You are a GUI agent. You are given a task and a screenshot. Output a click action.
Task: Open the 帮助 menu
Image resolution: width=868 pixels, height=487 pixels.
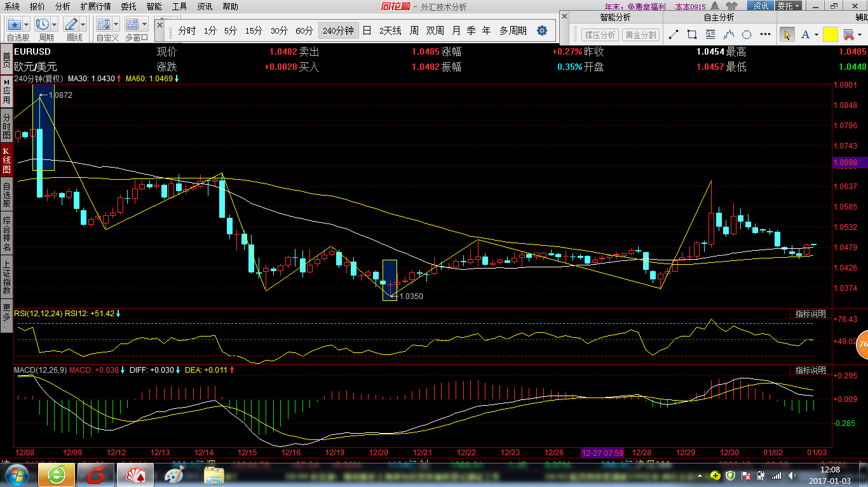pyautogui.click(x=230, y=6)
